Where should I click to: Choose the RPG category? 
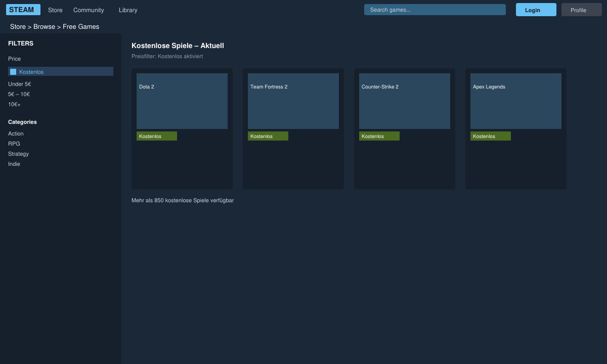click(x=14, y=144)
